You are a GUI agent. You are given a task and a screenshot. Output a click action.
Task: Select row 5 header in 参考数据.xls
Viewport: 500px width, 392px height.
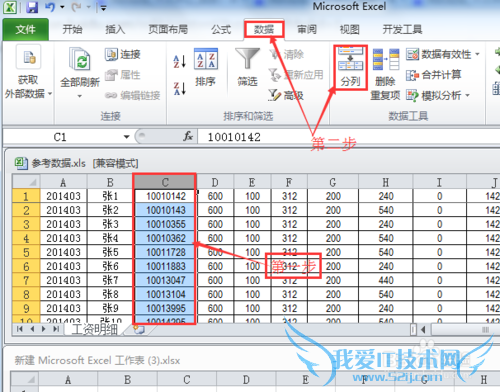(26, 252)
